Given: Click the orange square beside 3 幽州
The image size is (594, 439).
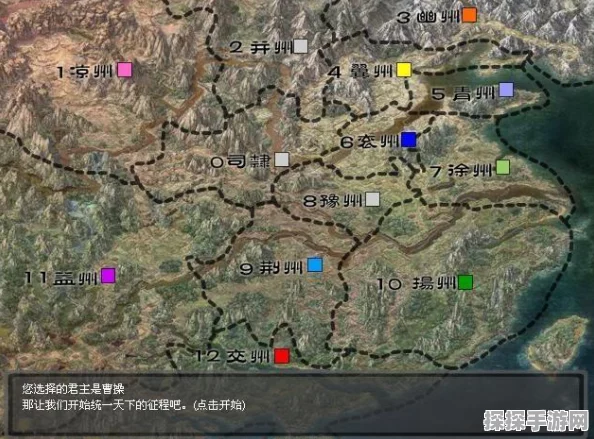Looking at the screenshot, I should (469, 15).
